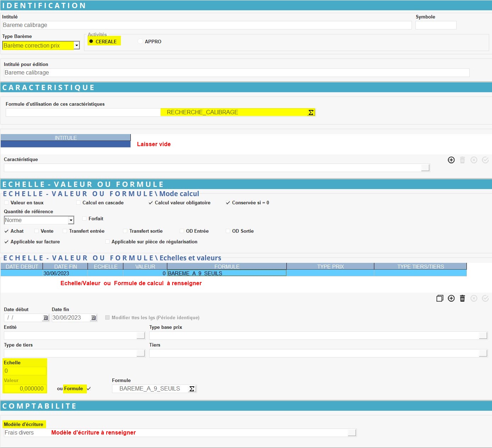Viewport: 492px width, 448px height.
Task: Open the Date début calendar picker
Action: (x=45, y=318)
